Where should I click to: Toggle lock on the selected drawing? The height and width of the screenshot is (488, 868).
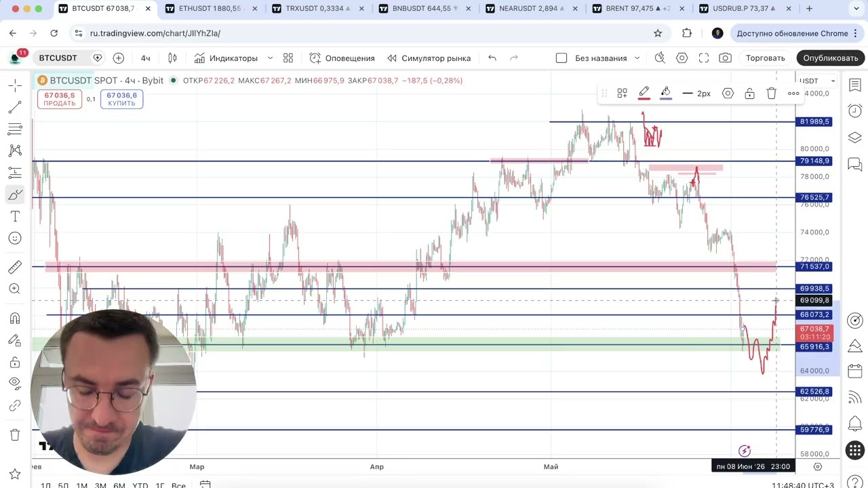pyautogui.click(x=749, y=94)
